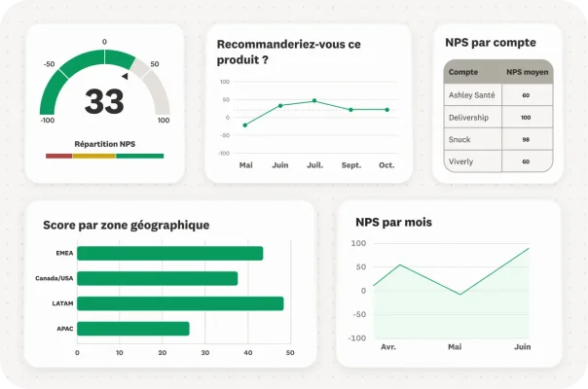Click the NPS value 60 for Viverly
Screen dimensions: 588x389
click(526, 161)
